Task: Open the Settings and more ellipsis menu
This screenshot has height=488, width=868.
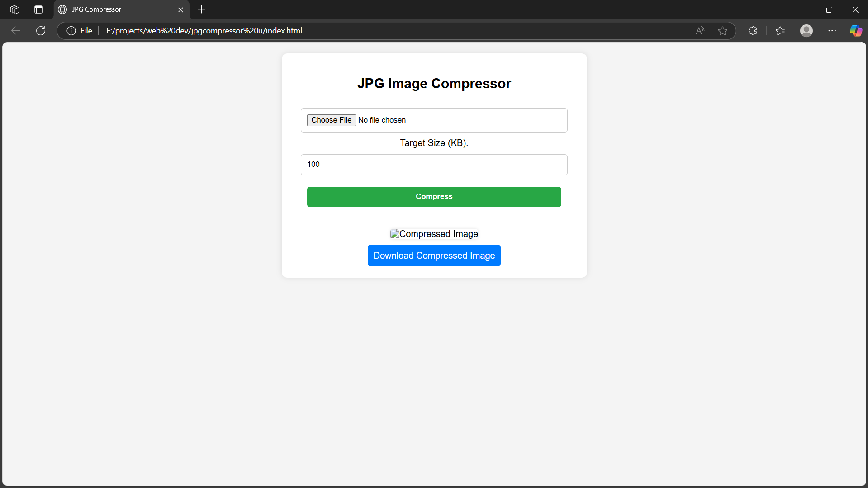Action: pos(832,31)
